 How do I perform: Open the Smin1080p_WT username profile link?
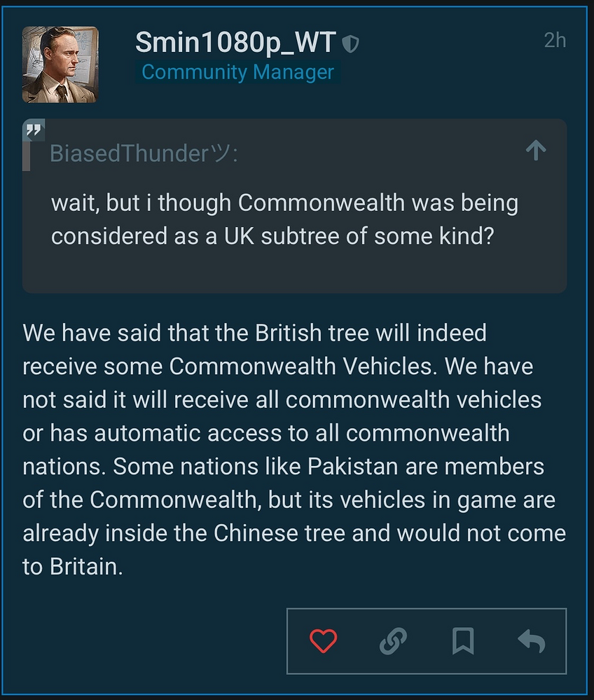[x=236, y=43]
